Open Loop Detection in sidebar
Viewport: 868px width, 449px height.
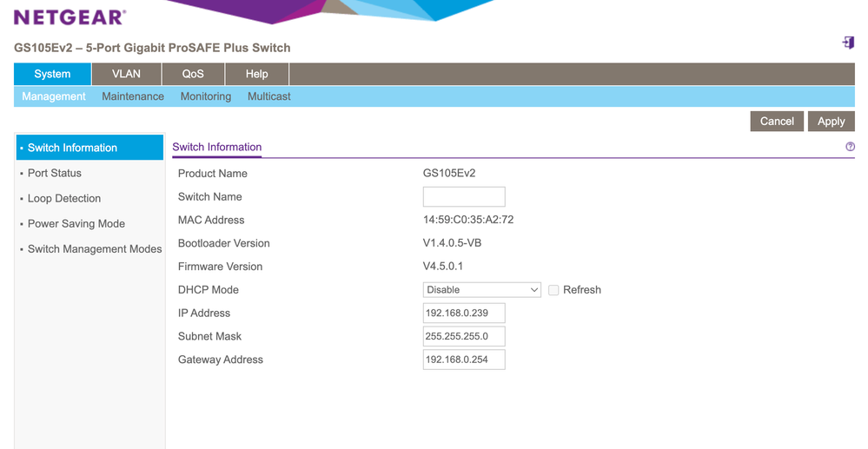point(64,199)
